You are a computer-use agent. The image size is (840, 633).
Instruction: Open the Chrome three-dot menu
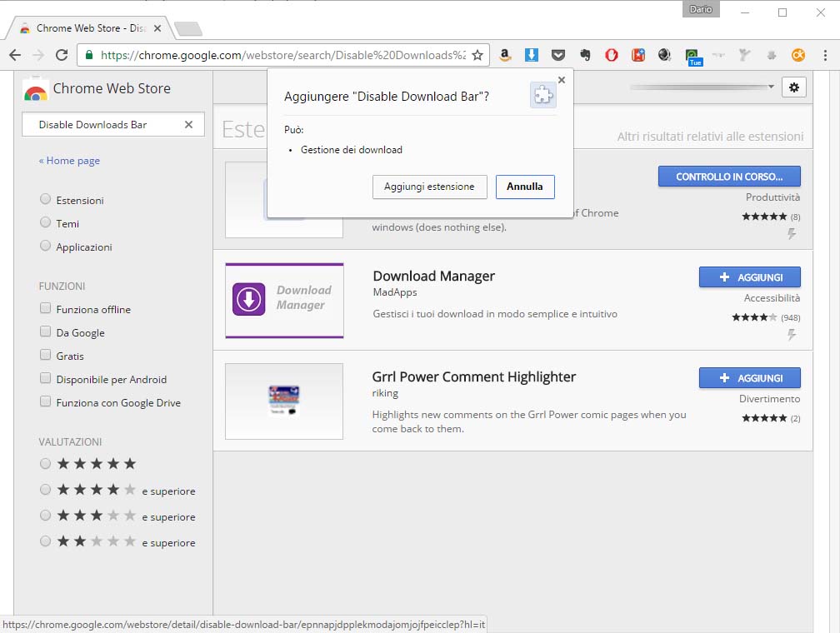(x=824, y=56)
